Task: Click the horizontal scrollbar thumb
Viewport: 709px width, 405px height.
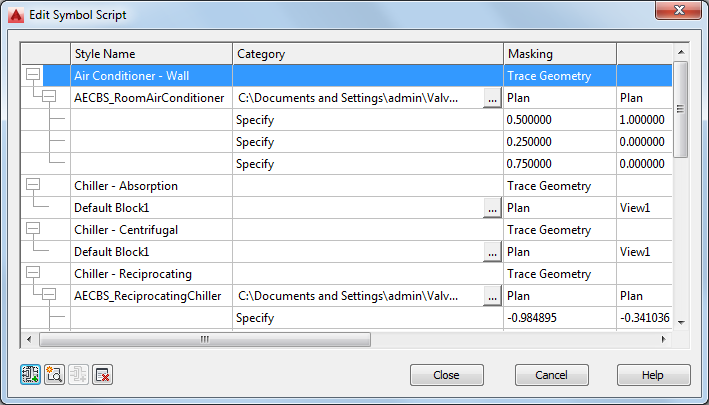Action: tap(204, 339)
